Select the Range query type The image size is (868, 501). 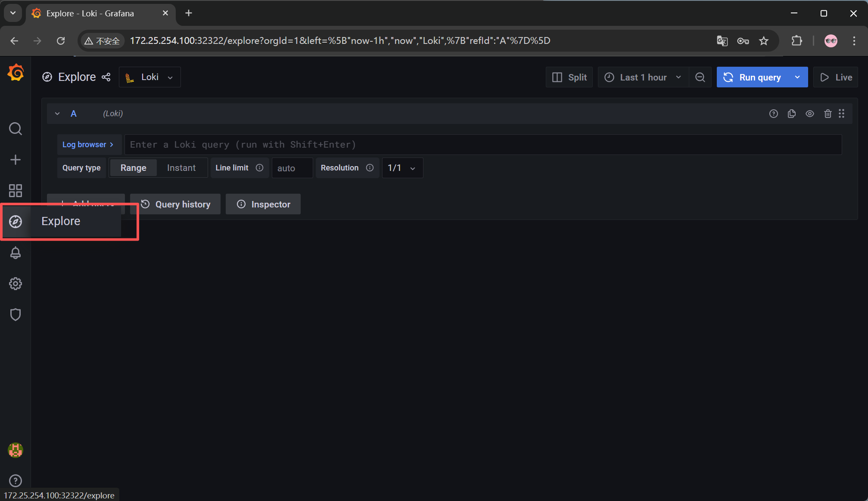[x=133, y=168]
